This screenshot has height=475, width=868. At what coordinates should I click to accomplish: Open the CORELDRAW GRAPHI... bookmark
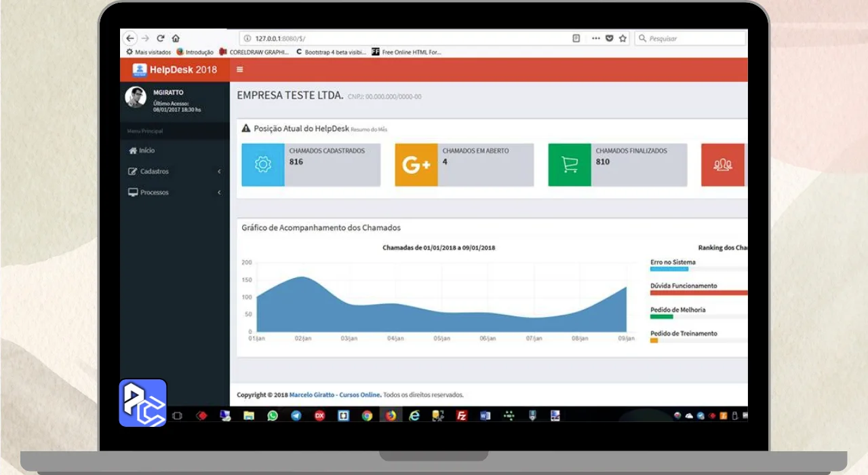254,52
